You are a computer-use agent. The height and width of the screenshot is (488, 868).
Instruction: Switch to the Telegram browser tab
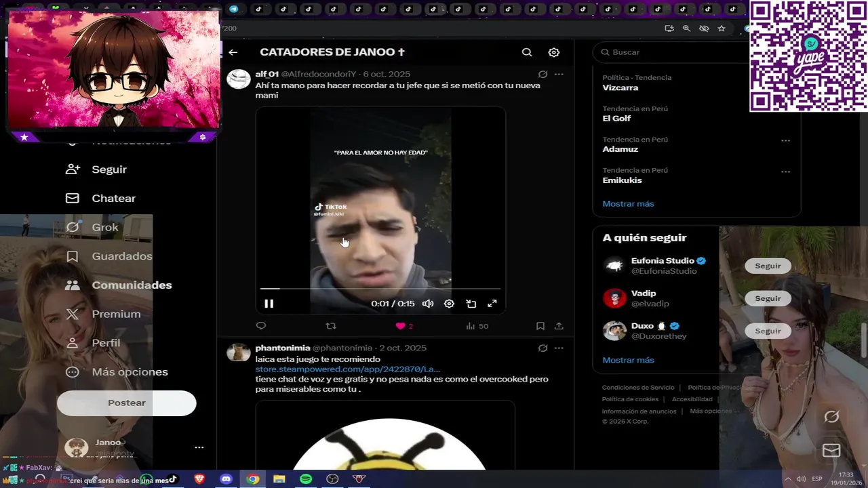tap(233, 9)
